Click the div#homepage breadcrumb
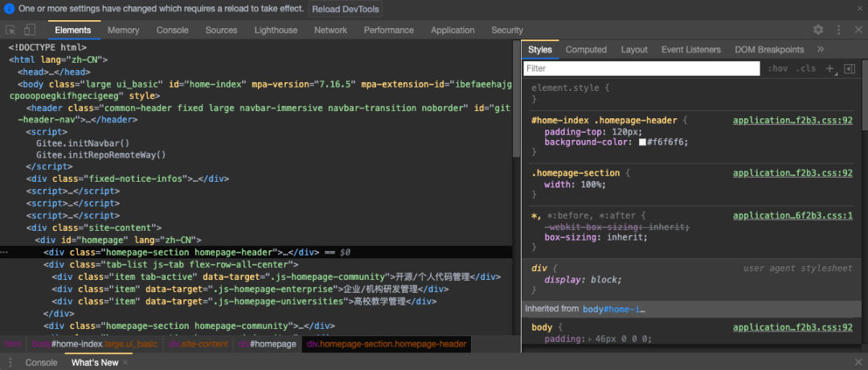The height and width of the screenshot is (370, 868). [x=268, y=344]
